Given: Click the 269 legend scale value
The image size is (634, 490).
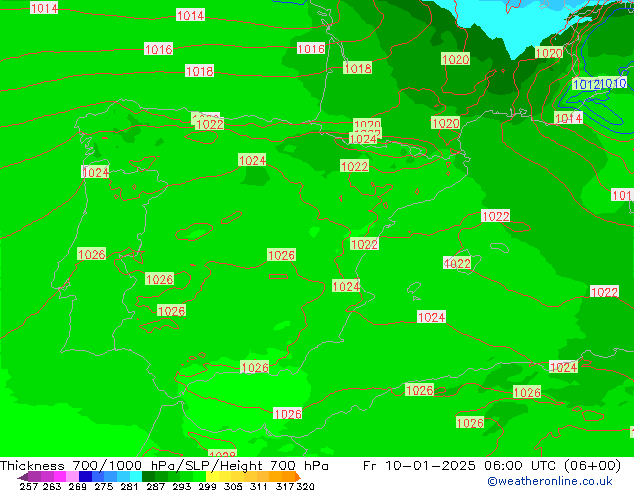Looking at the screenshot, I should 78,486.
